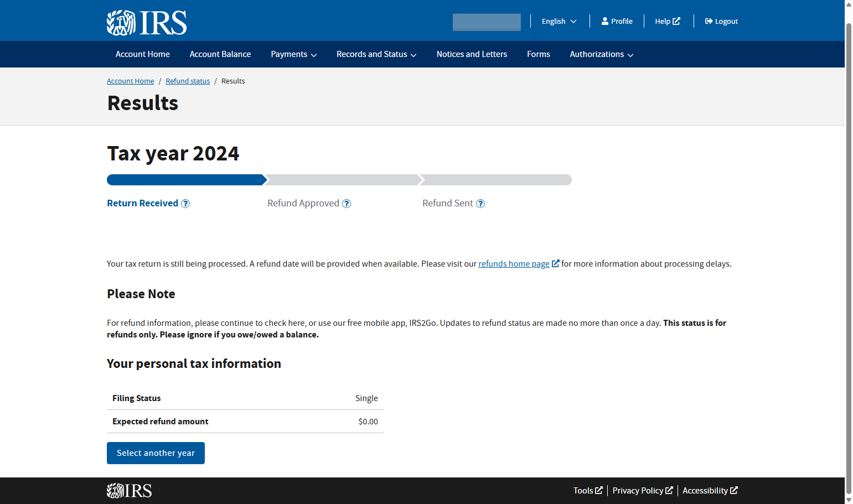Click the Filing Status row label
This screenshot has width=853, height=504.
137,398
